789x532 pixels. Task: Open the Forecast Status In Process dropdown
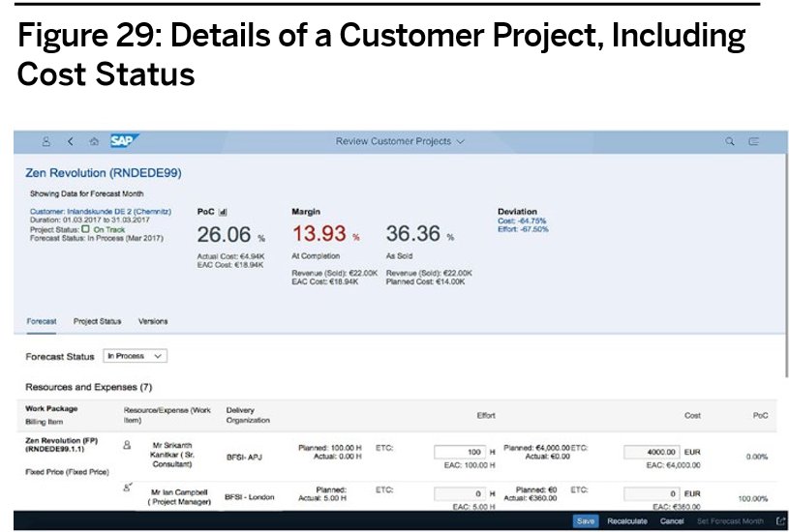coord(135,356)
